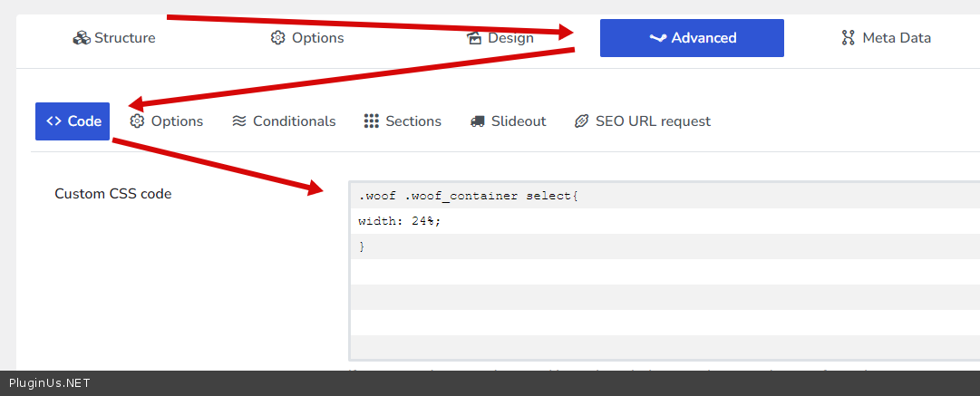Screen dimensions: 980x396
Task: Click the Sections grid icon
Action: pos(372,121)
